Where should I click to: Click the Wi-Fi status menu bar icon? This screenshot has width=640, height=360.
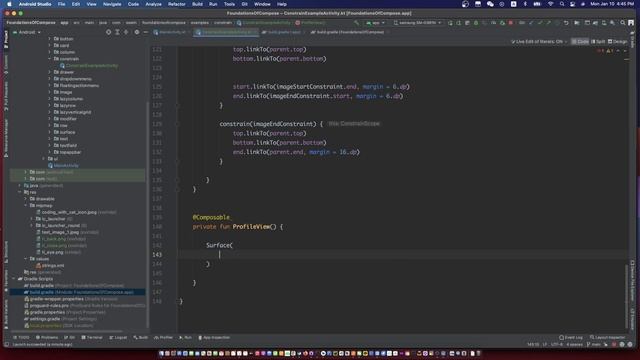[x=550, y=4]
